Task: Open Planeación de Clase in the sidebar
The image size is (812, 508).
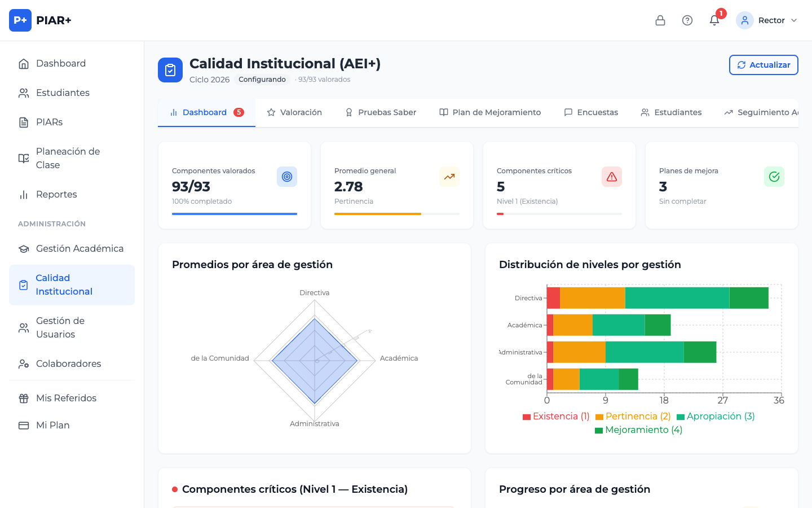Action: pos(72,158)
